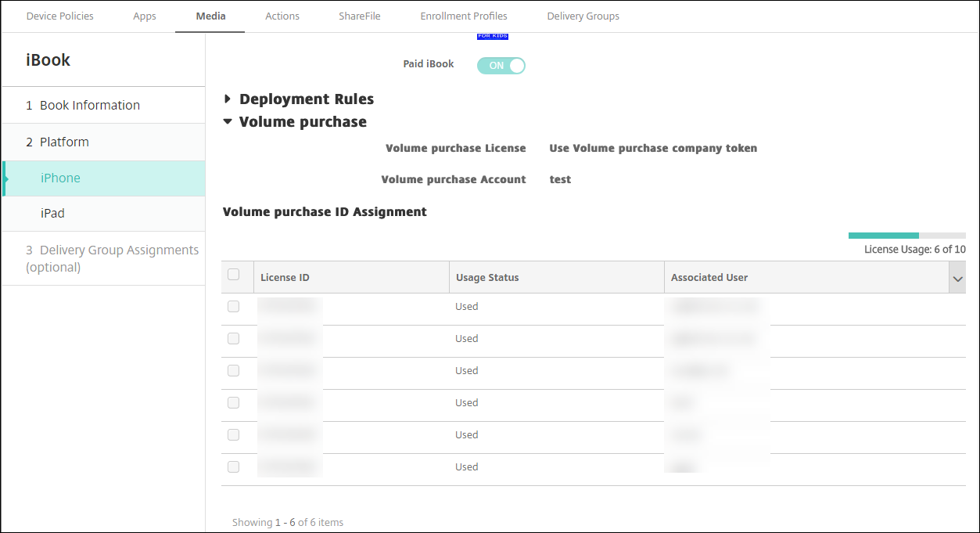Image resolution: width=980 pixels, height=533 pixels.
Task: Open the ShareFile tab
Action: [360, 16]
